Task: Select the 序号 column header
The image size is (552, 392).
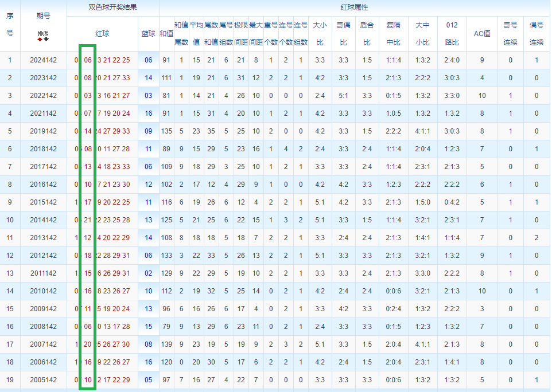Action: click(x=10, y=25)
